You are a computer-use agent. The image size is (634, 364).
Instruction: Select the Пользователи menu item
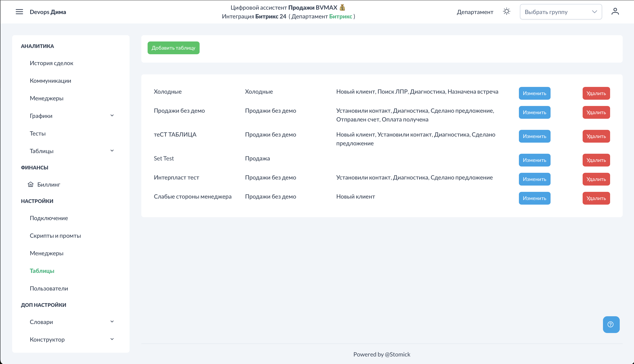coord(49,288)
